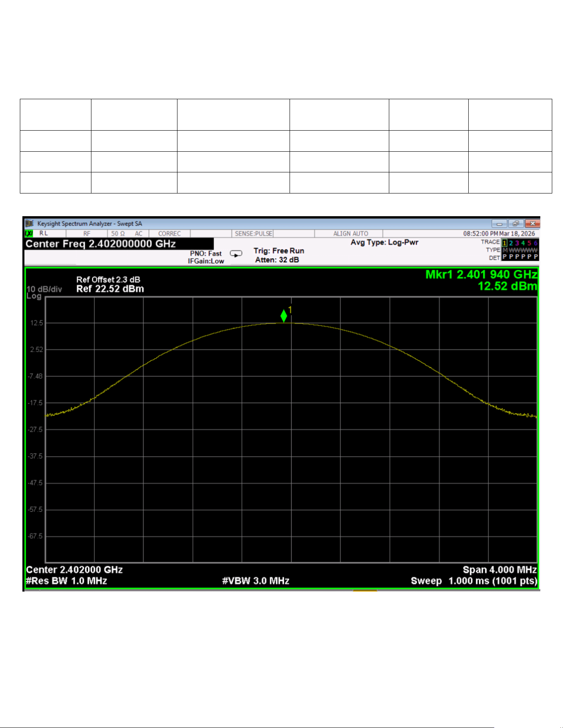Click the #VBW 3.0 MHz label
Viewport: 563px width, 728px height.
[256, 581]
